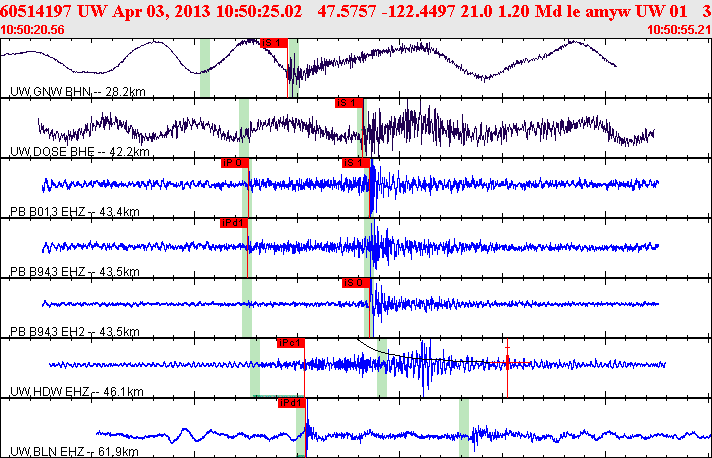Select the PB B943 EHZ -- 43.5km label

[x=74, y=271]
